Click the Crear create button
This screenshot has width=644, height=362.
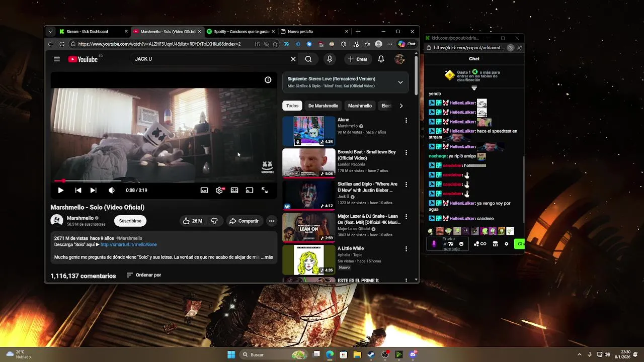(x=358, y=59)
